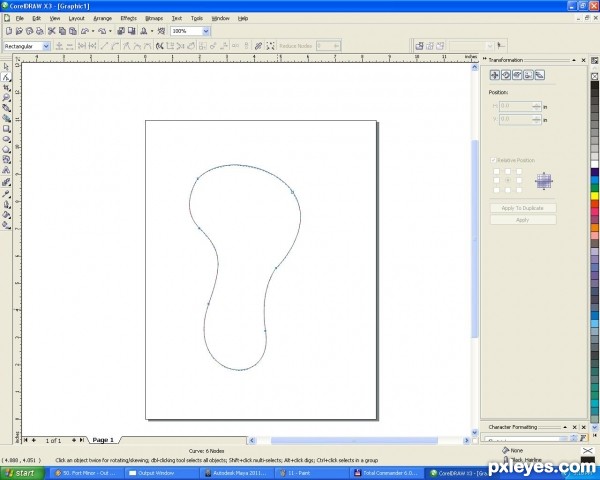Switch to the Page 1 tab
Image resolution: width=600 pixels, height=480 pixels.
(x=103, y=440)
